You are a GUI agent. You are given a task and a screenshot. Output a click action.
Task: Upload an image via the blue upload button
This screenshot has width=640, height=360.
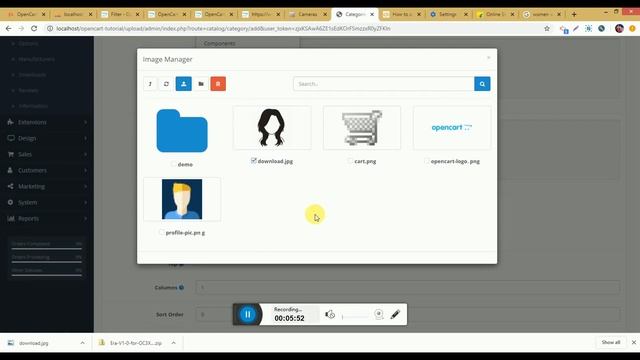(x=184, y=84)
